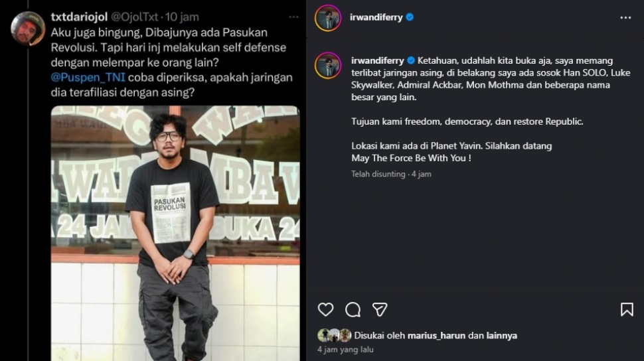
Task: Click irwandiferry username in caption
Action: [x=378, y=60]
